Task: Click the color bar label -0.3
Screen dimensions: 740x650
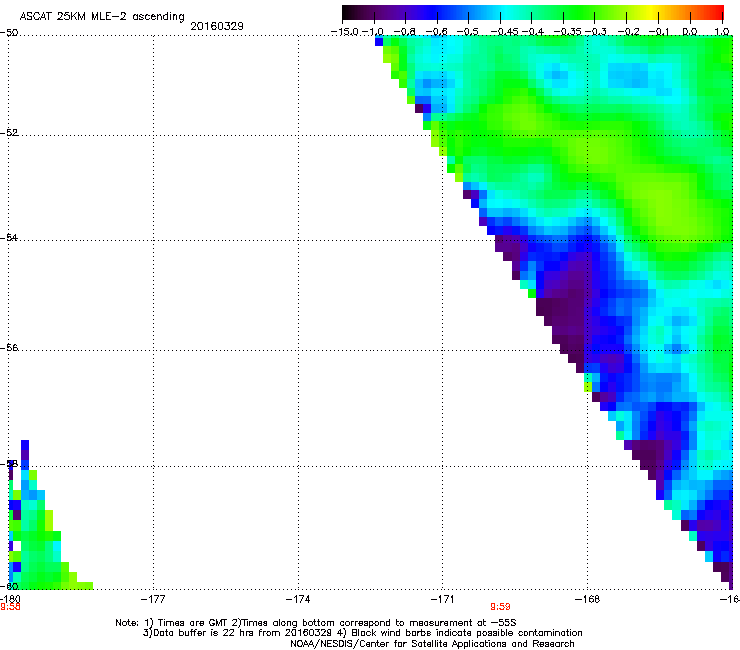Action: tap(596, 32)
